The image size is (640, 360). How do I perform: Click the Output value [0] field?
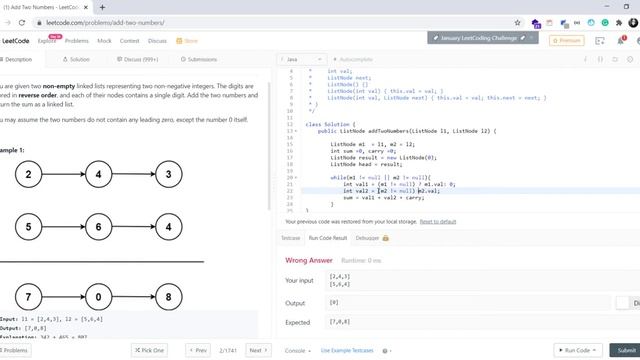coord(468,303)
